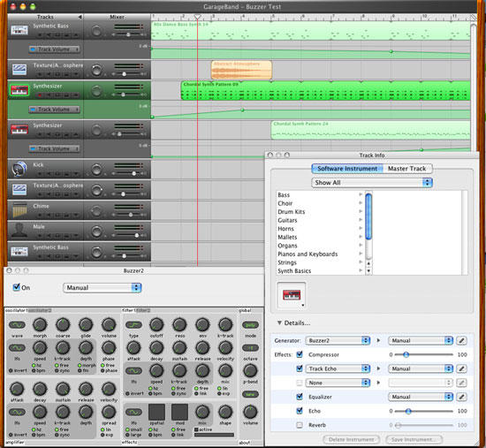Screen dimensions: 486x448
Task: Click the Male vocal track silhouette icon
Action: (19, 231)
